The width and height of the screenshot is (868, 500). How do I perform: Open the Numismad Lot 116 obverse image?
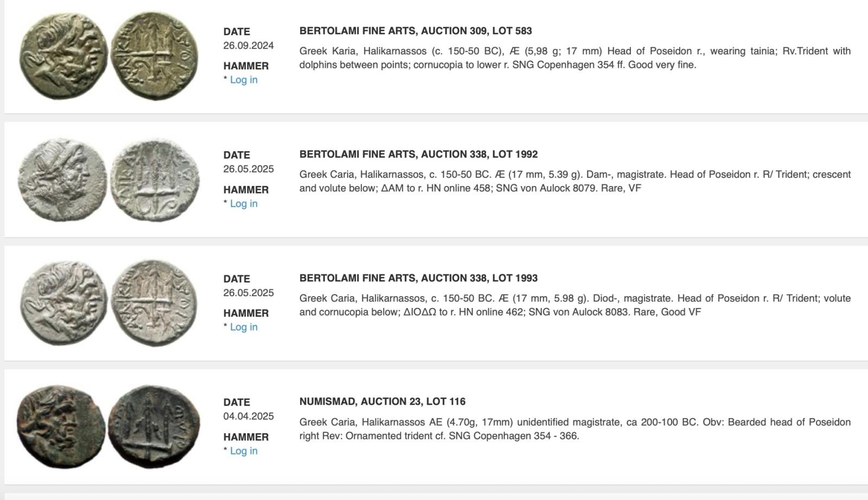(61, 427)
